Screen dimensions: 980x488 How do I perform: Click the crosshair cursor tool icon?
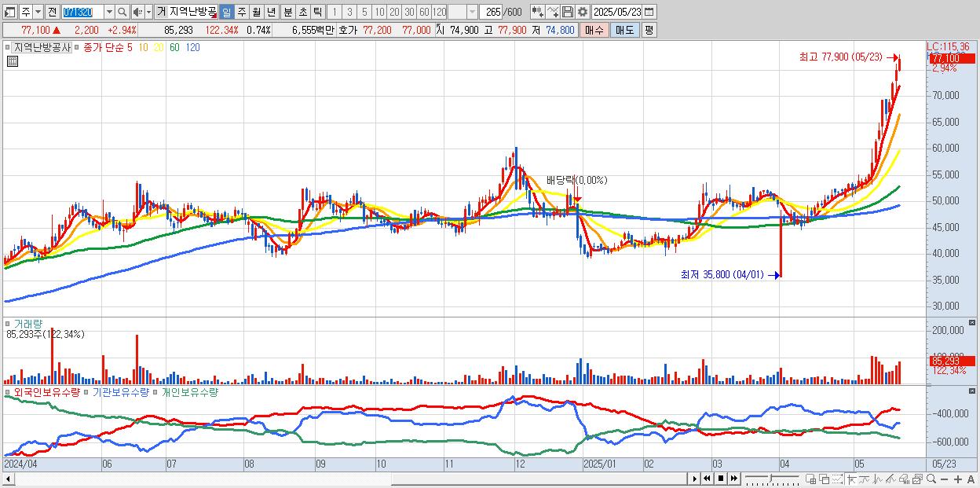click(851, 479)
